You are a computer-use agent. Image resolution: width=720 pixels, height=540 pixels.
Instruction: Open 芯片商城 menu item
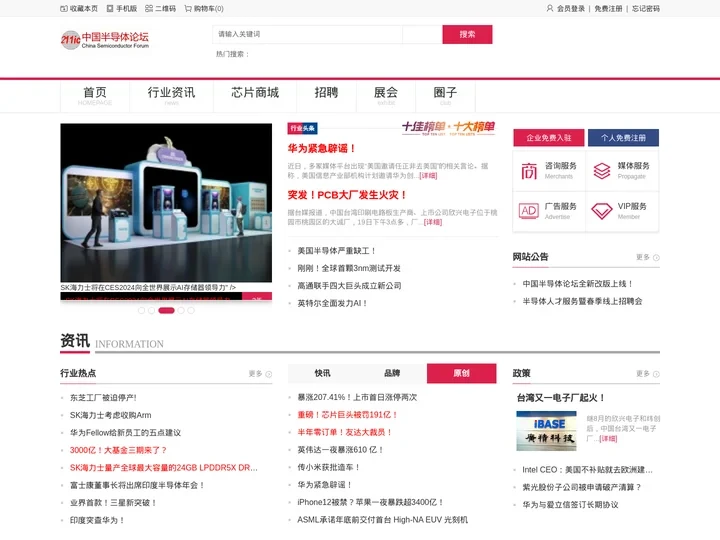click(255, 96)
